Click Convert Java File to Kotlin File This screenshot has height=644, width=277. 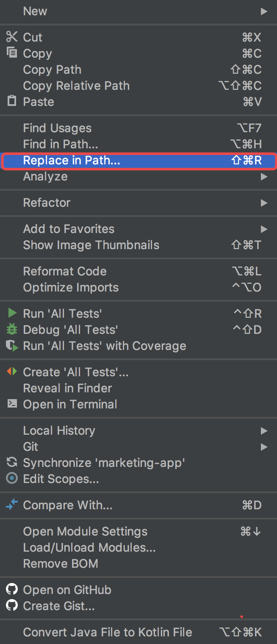click(108, 632)
